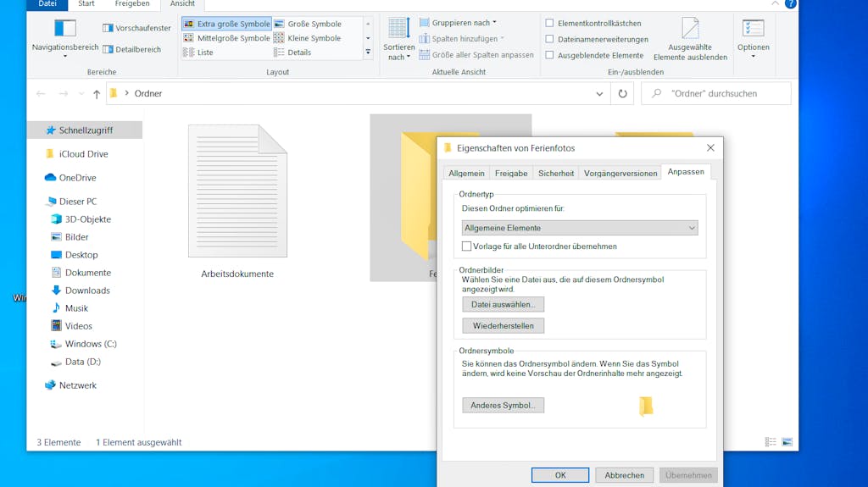Screen dimensions: 868x487
Task: Enable Ausgeblendete Elemente checkbox
Action: tap(549, 55)
